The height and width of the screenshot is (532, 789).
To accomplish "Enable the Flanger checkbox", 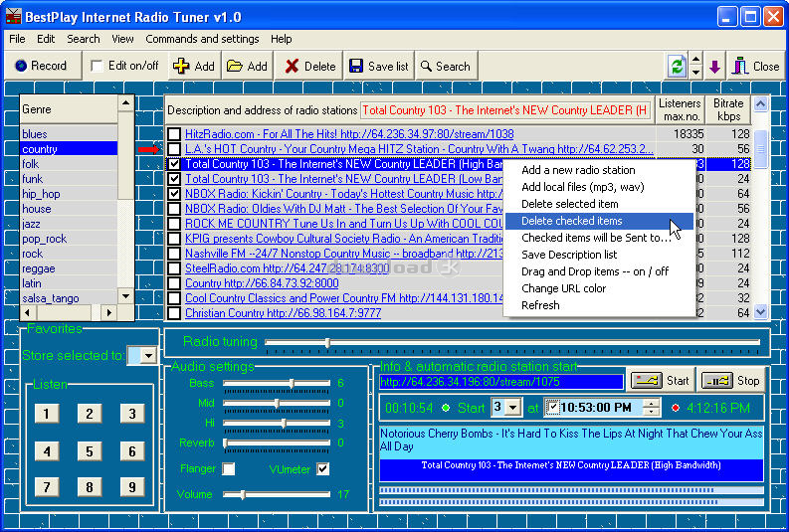I will [x=229, y=469].
